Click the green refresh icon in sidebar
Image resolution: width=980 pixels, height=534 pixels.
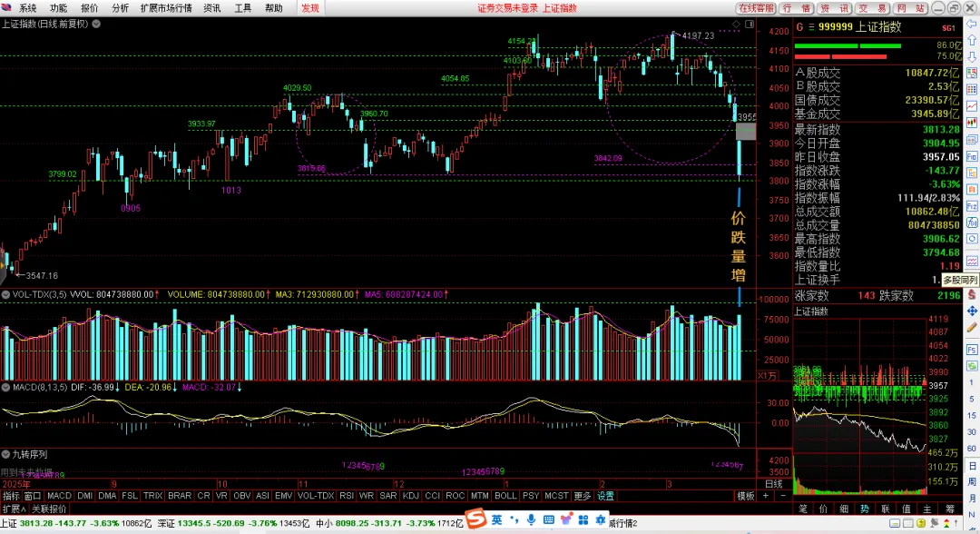(x=972, y=366)
